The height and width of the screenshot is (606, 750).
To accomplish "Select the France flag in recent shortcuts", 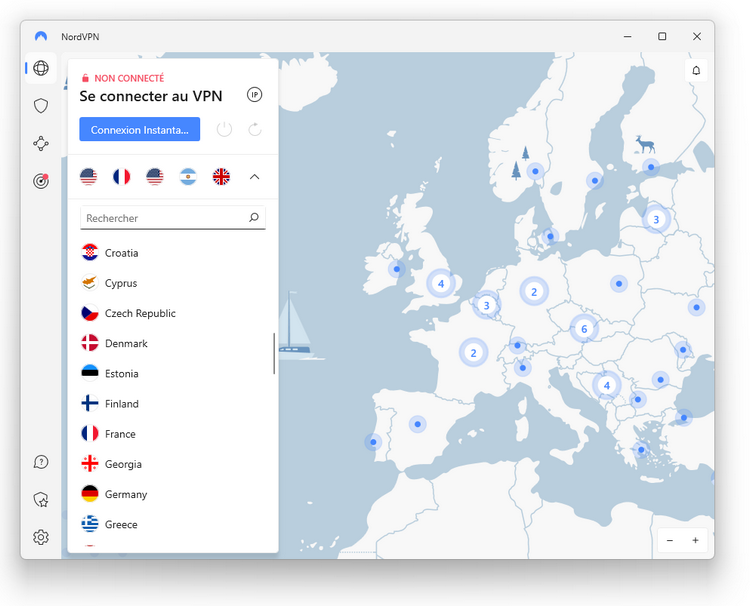I will (121, 176).
